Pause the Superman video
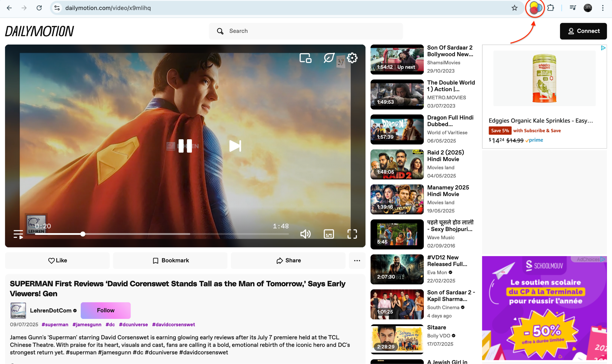Screen dimensions: 612x364 click(x=185, y=146)
